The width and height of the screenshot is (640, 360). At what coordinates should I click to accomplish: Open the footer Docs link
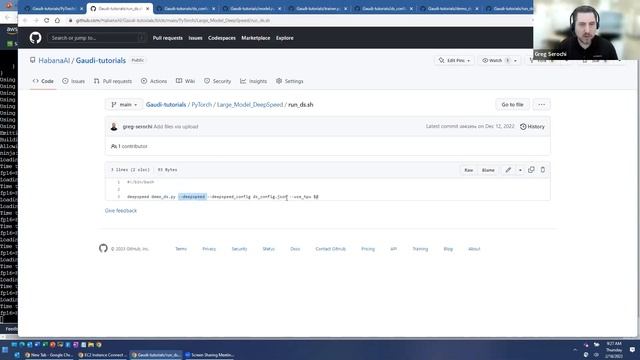point(295,249)
